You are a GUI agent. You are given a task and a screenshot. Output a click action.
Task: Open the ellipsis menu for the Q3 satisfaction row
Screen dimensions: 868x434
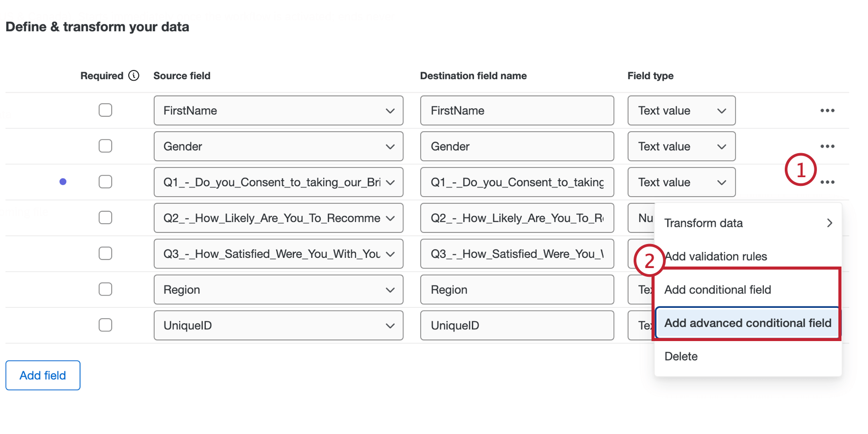pyautogui.click(x=828, y=253)
